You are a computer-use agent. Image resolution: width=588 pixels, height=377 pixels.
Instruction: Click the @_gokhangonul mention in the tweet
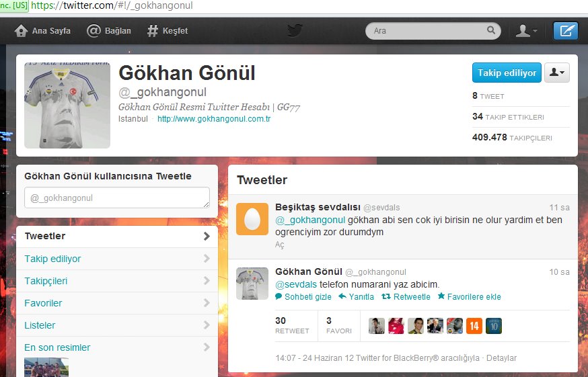310,220
